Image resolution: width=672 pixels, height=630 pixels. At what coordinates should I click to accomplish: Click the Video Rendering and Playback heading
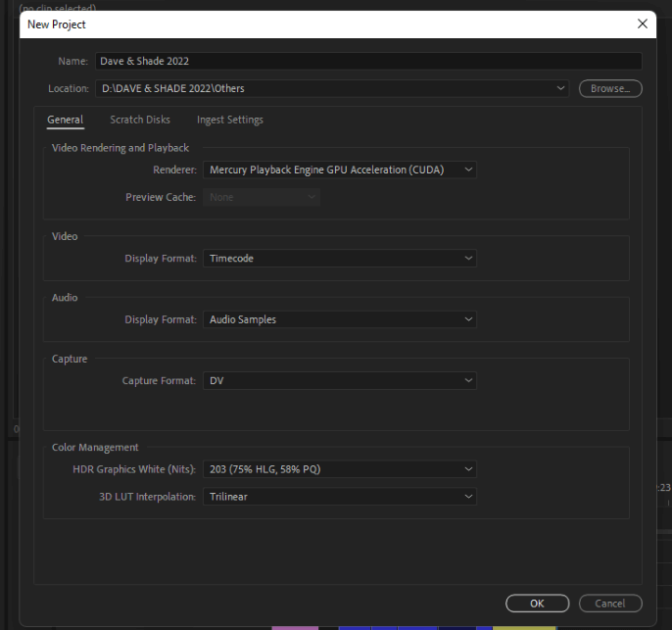[x=120, y=148]
